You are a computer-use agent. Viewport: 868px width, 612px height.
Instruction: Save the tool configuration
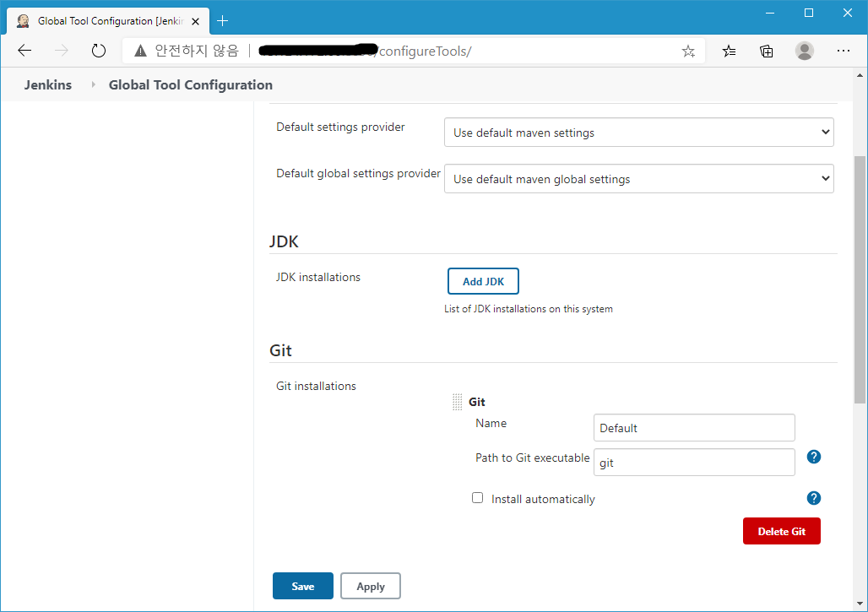[303, 586]
